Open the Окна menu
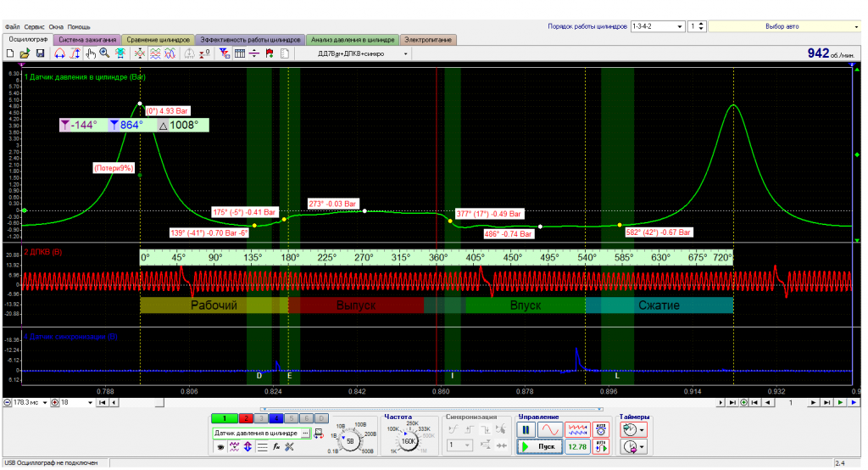The width and height of the screenshot is (868, 470). pos(56,26)
